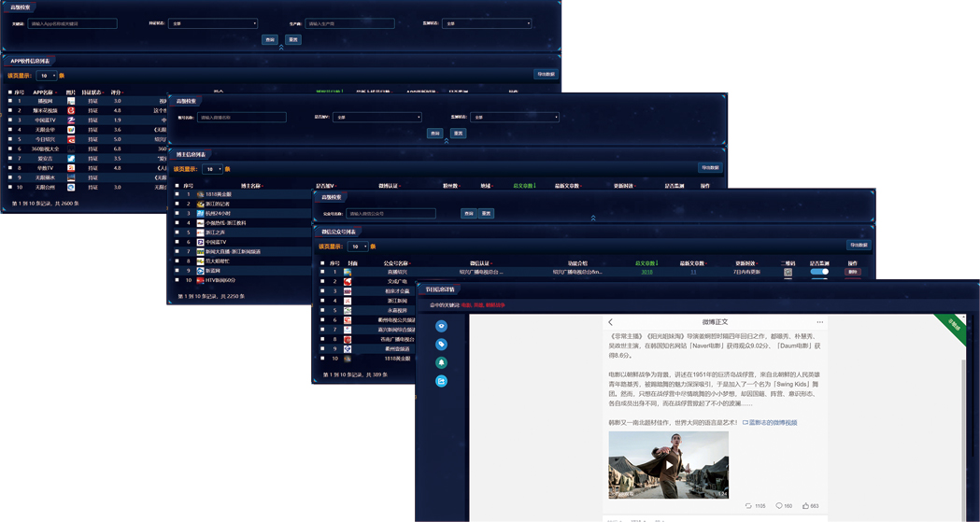The height and width of the screenshot is (522, 980).
Task: Click the like thumbs-up icon showing 663
Action: (805, 506)
